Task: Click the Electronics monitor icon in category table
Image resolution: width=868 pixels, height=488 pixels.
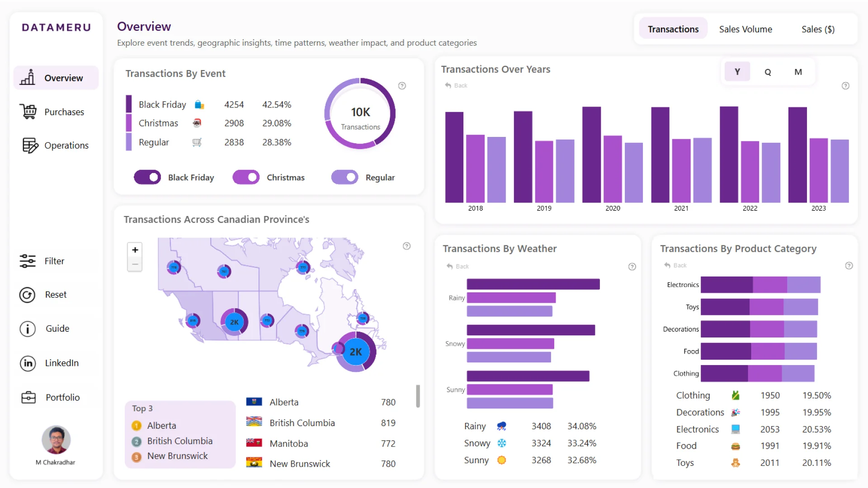Action: (x=736, y=429)
